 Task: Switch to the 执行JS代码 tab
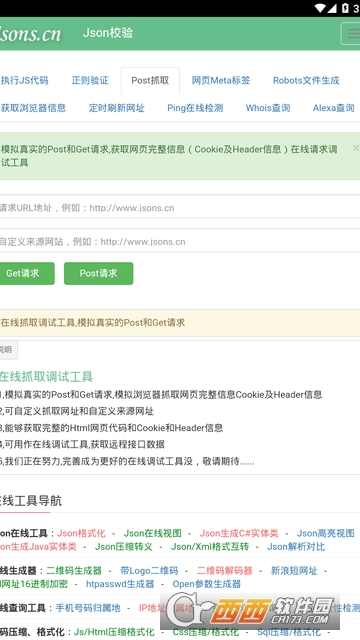click(x=24, y=80)
